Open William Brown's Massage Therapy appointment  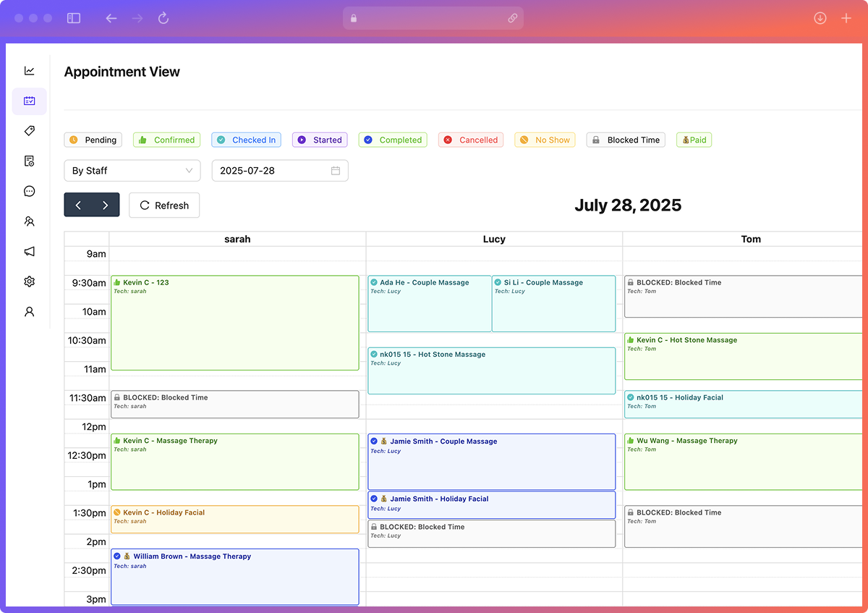coord(235,577)
